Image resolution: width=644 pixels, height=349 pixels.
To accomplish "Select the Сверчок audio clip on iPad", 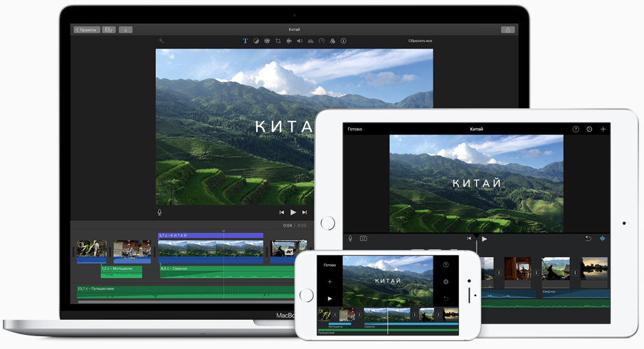I will [574, 293].
